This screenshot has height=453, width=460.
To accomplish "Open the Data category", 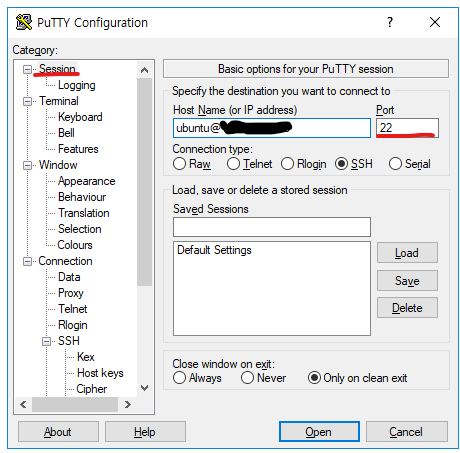I will pyautogui.click(x=69, y=277).
